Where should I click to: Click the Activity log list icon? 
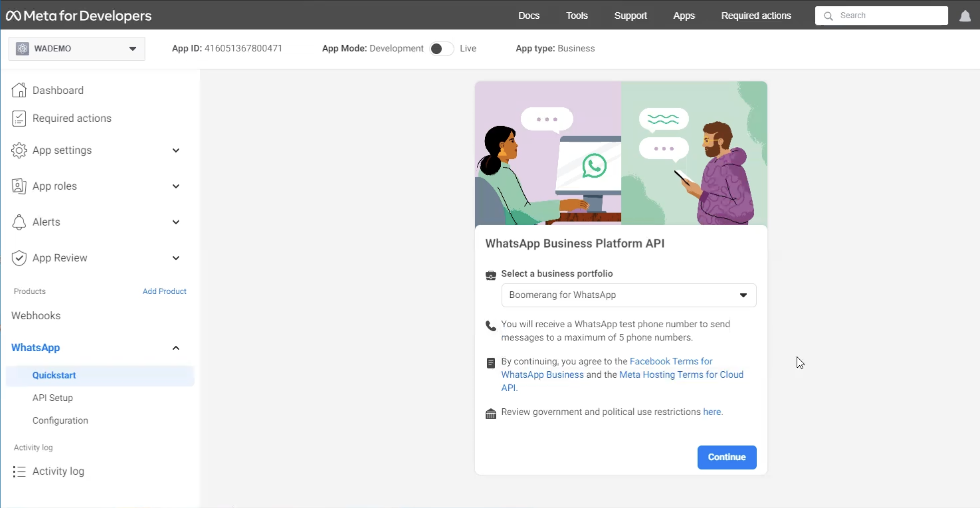pos(19,471)
